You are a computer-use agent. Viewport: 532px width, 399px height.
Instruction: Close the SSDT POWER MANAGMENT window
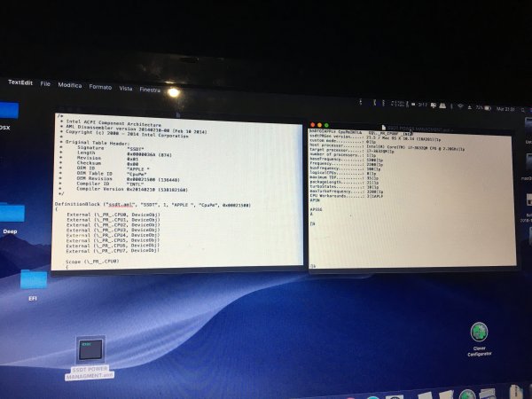(x=312, y=125)
